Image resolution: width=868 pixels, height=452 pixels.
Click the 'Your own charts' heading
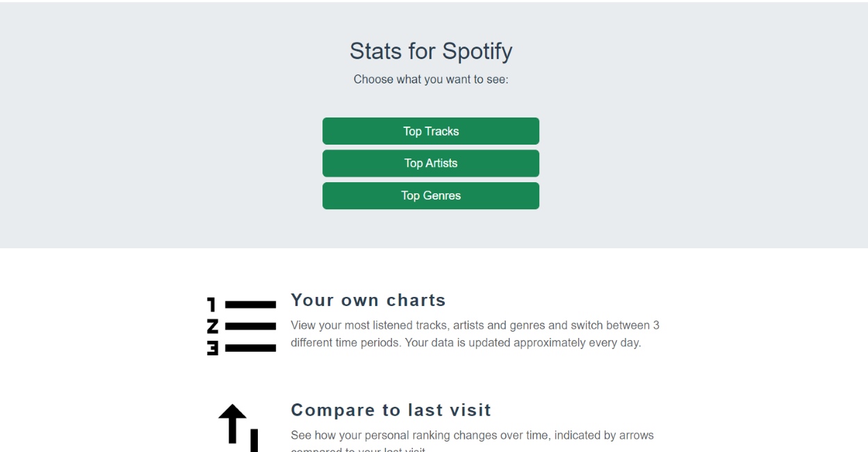coord(368,300)
